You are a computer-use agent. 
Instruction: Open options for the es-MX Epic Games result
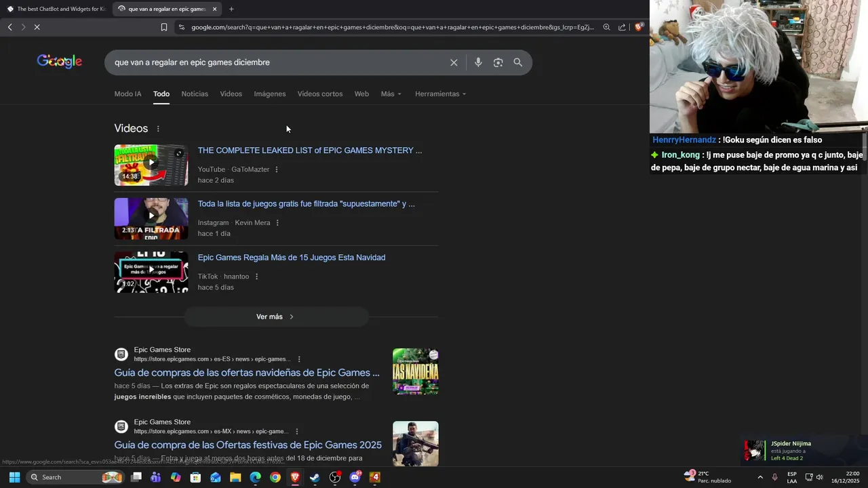pyautogui.click(x=296, y=432)
